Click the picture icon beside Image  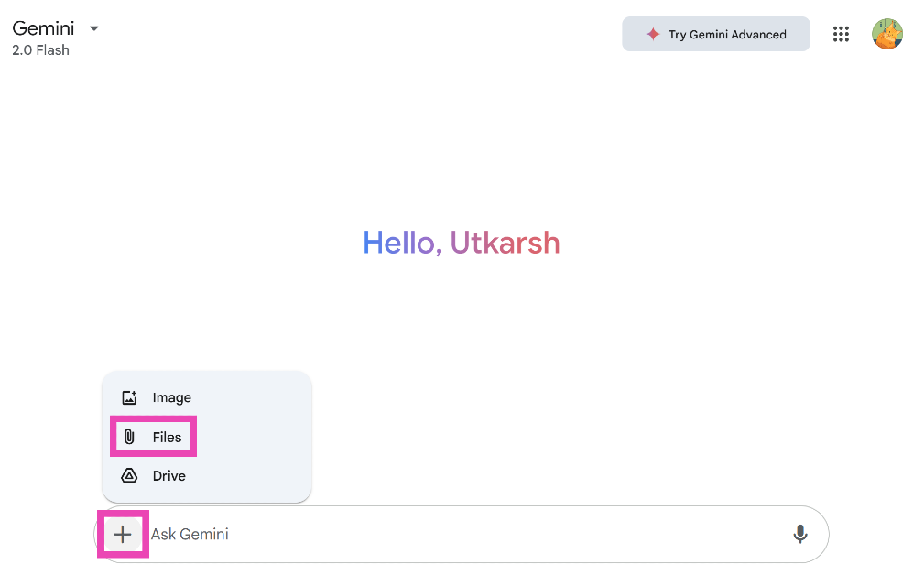click(129, 397)
